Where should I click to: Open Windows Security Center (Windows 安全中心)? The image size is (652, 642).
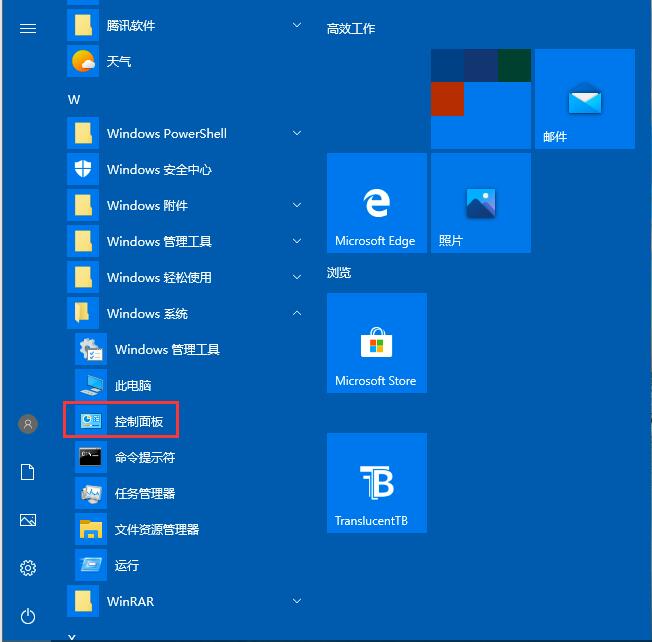(x=158, y=169)
